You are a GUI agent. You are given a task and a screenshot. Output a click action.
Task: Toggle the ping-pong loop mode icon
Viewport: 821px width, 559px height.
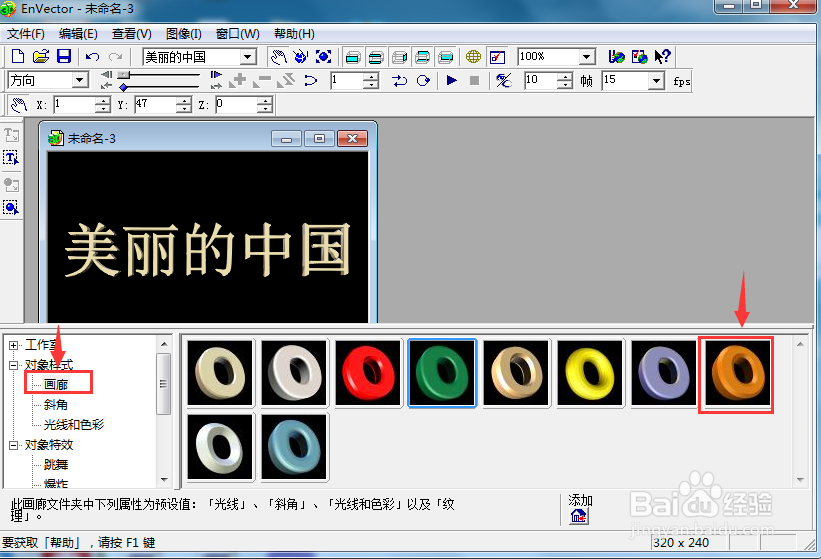tap(400, 81)
